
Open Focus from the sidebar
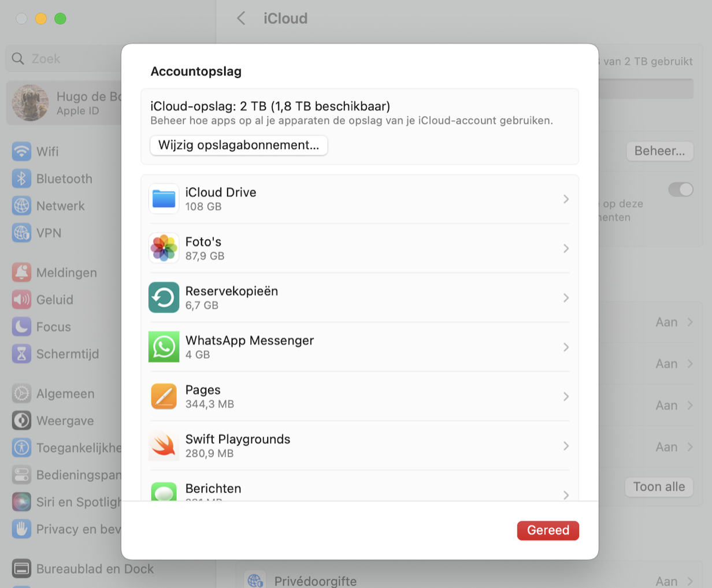click(21, 327)
